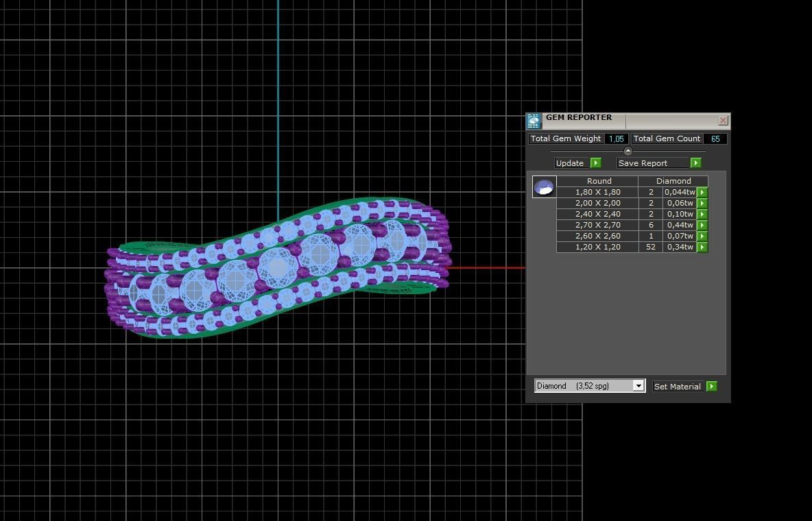Click green arrow for 2,70 X 2,70 row
This screenshot has height=521, width=812.
[702, 225]
